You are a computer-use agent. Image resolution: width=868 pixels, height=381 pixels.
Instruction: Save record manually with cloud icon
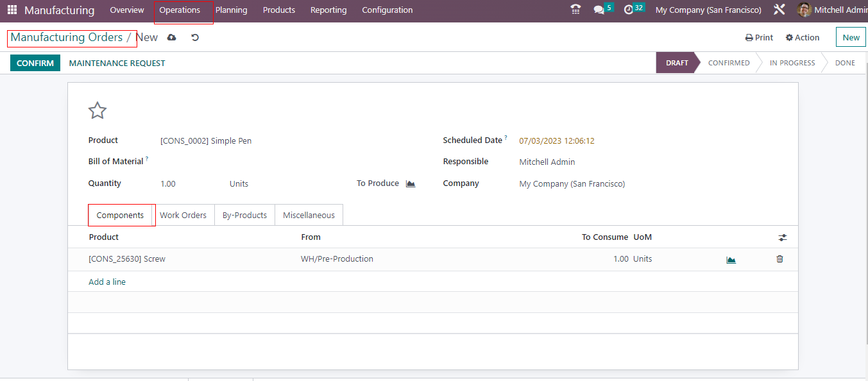(171, 38)
